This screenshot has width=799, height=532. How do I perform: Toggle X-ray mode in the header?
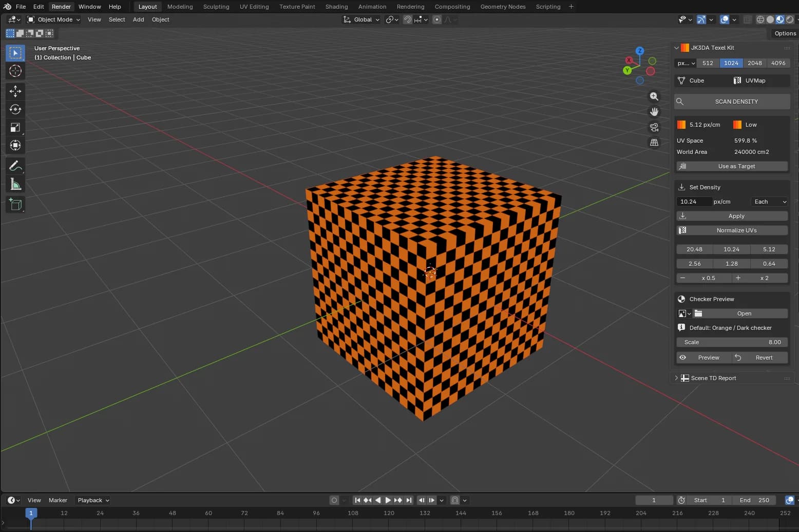tap(748, 19)
